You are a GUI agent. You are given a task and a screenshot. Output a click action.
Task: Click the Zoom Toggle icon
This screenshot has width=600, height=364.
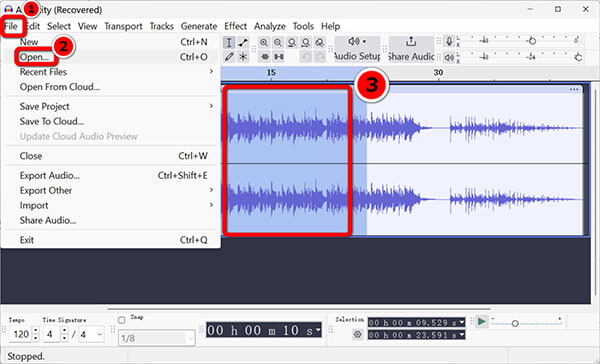tap(320, 42)
